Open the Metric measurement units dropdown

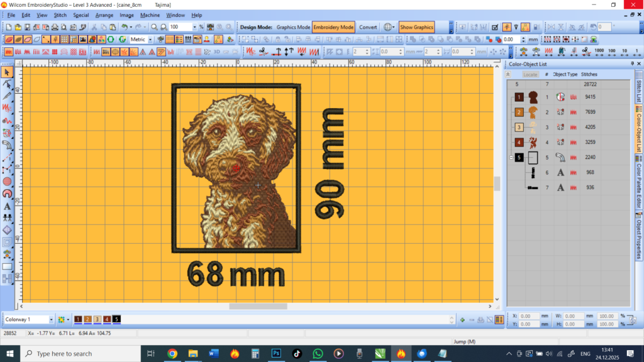(x=150, y=40)
